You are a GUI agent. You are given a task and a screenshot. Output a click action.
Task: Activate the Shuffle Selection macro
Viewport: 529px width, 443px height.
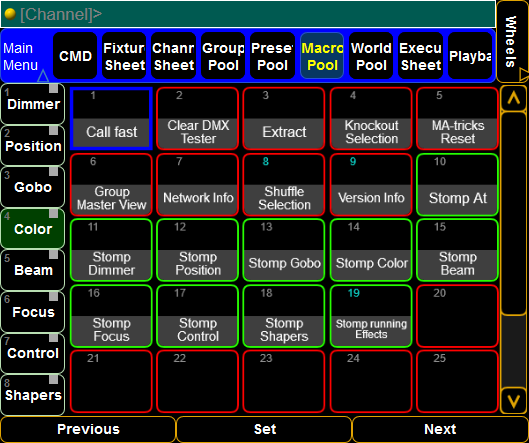(284, 185)
